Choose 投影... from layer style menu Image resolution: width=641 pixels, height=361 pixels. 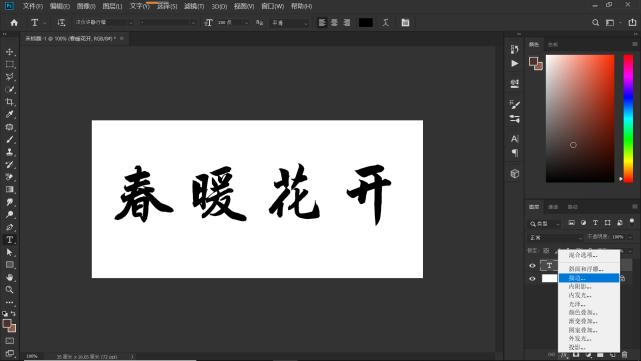click(589, 347)
